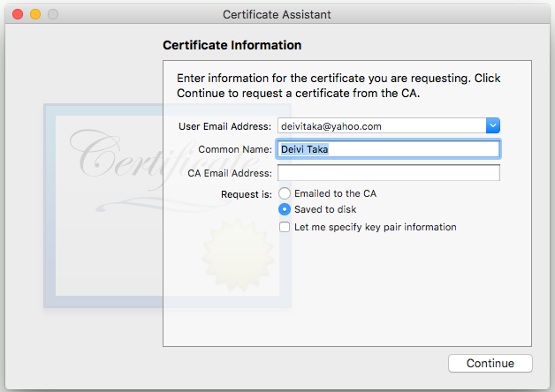
Task: Click the instruction text about requesting a certificate
Action: 338,86
